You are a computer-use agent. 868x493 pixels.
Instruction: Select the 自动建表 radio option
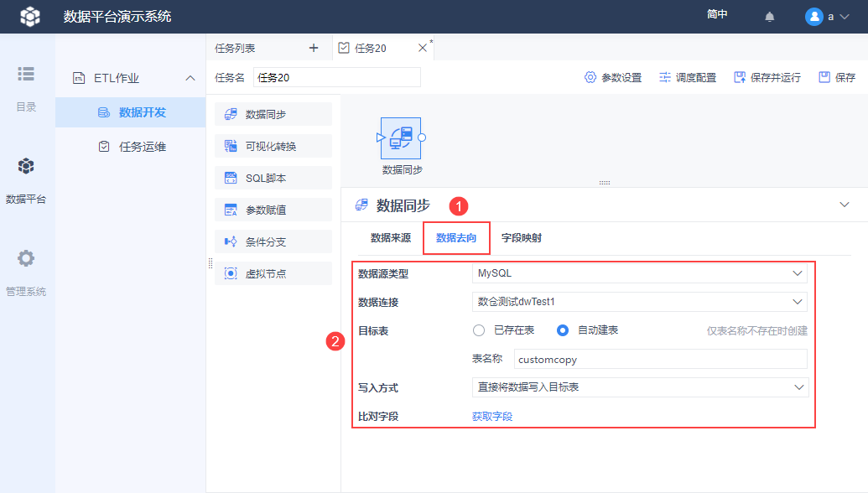tap(563, 330)
